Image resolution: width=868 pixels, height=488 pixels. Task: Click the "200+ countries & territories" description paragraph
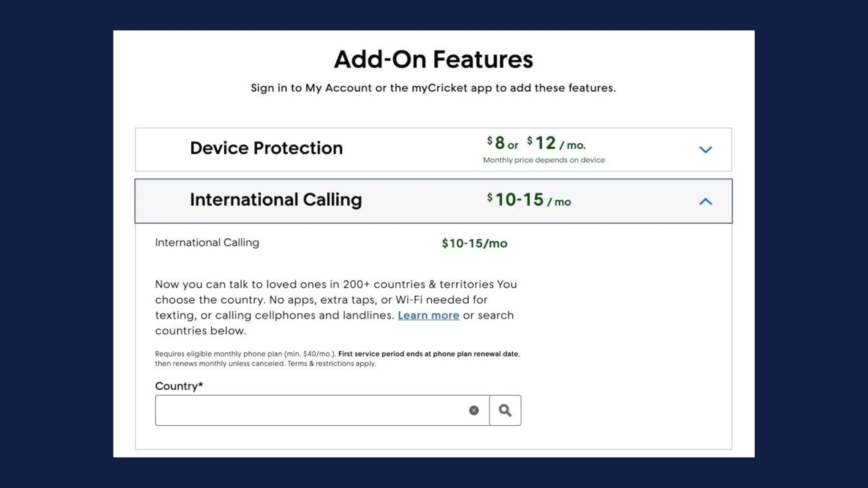[x=336, y=307]
